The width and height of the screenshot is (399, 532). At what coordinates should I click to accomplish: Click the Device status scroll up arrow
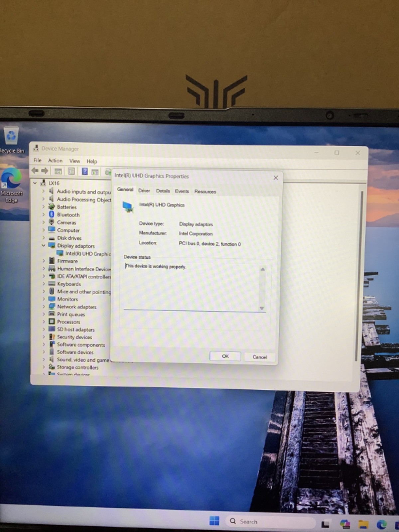[x=262, y=269]
